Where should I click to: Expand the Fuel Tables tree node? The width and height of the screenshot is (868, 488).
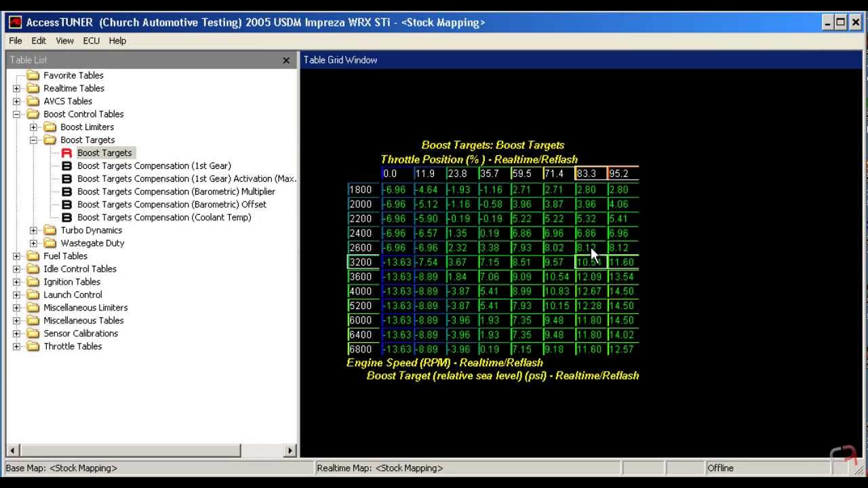tap(16, 256)
